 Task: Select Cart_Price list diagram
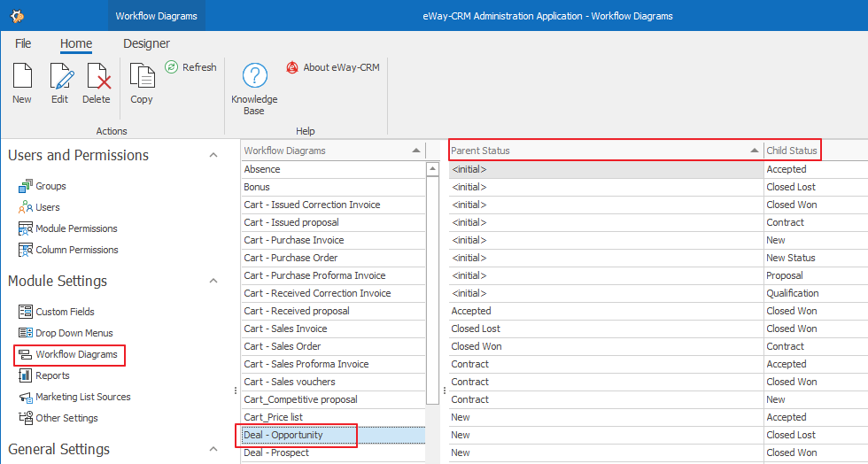[x=333, y=417]
